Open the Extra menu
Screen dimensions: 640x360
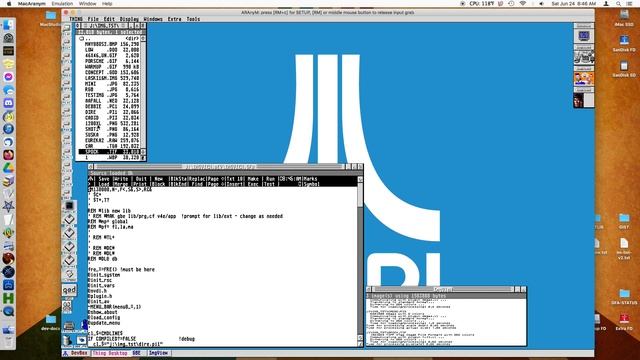click(174, 19)
